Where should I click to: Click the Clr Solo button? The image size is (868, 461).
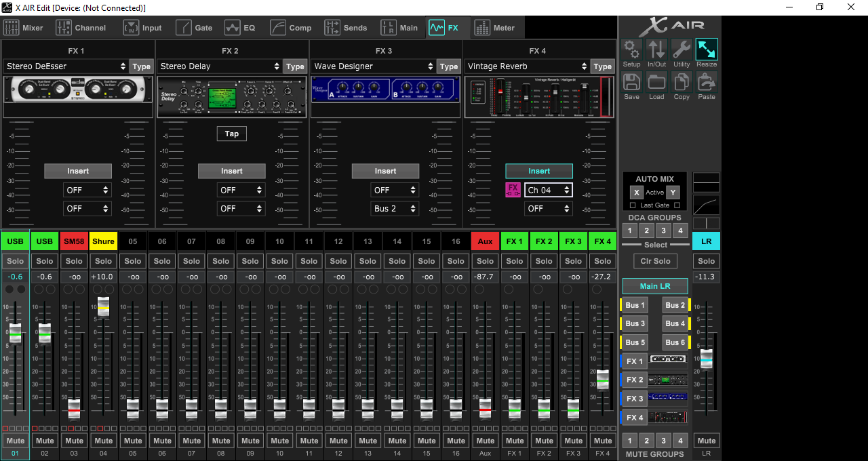[x=655, y=261]
